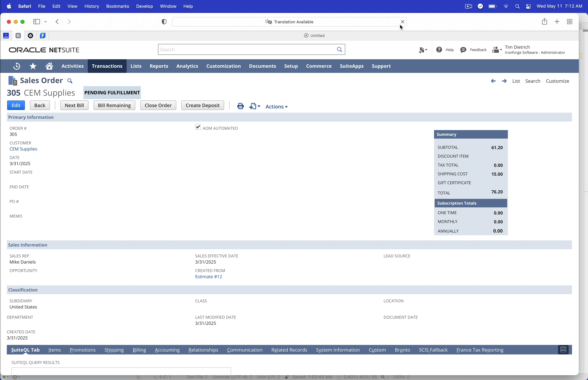The height and width of the screenshot is (380, 588).
Task: Open the Make Copy/New document icon
Action: point(255,106)
